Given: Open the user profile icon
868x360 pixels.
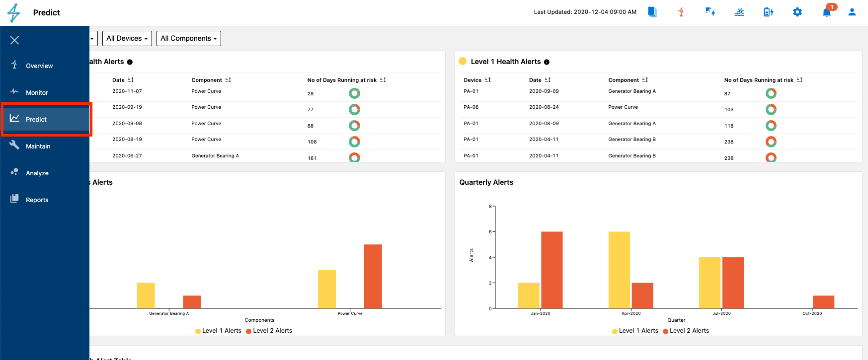Looking at the screenshot, I should [852, 12].
